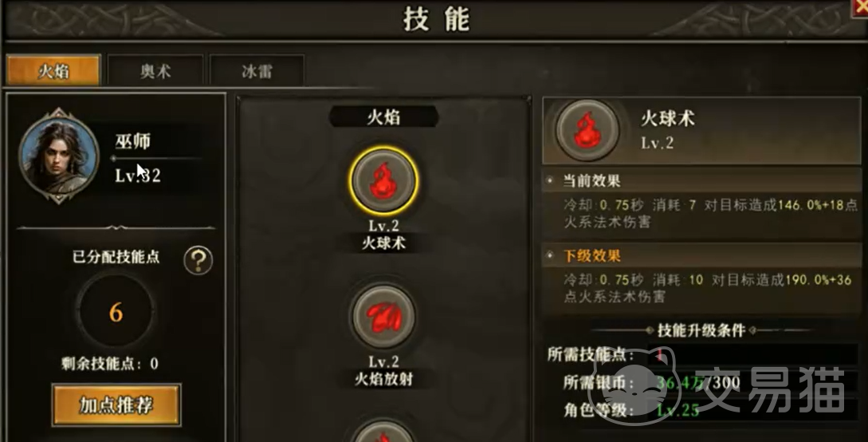Click the allocated skill points circle showing 6
This screenshot has height=442, width=868.
tap(116, 312)
